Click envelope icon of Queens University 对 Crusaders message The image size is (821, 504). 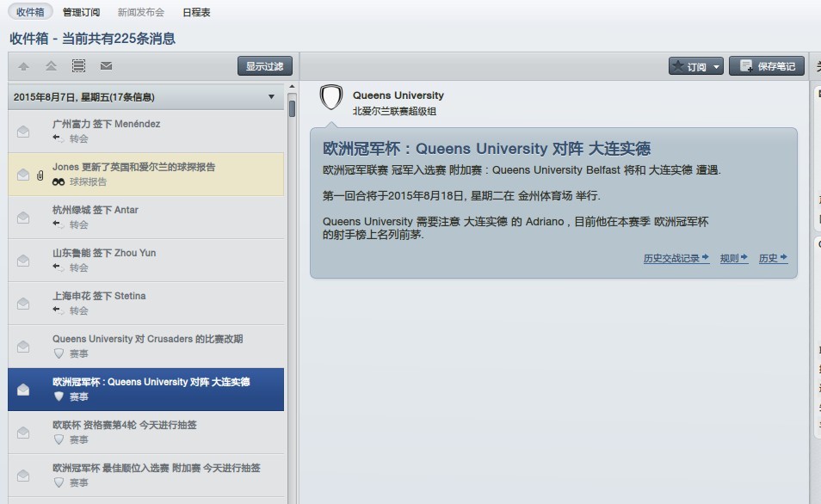pos(23,347)
